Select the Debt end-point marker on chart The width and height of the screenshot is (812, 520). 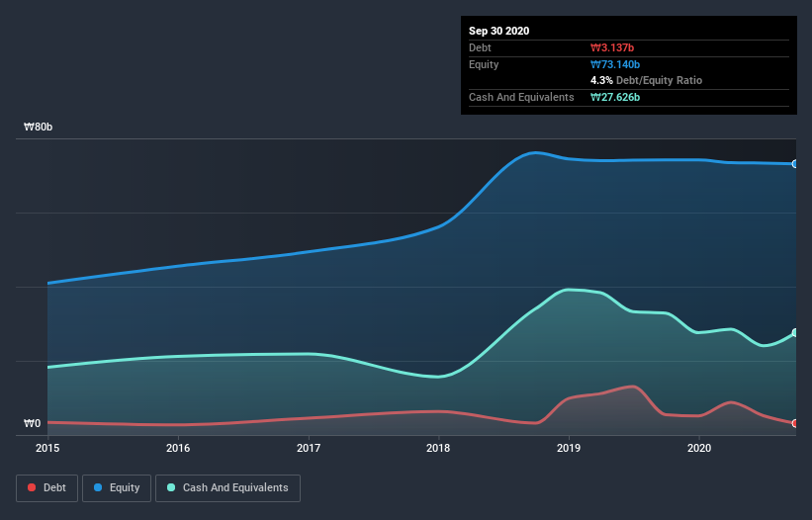click(x=795, y=423)
